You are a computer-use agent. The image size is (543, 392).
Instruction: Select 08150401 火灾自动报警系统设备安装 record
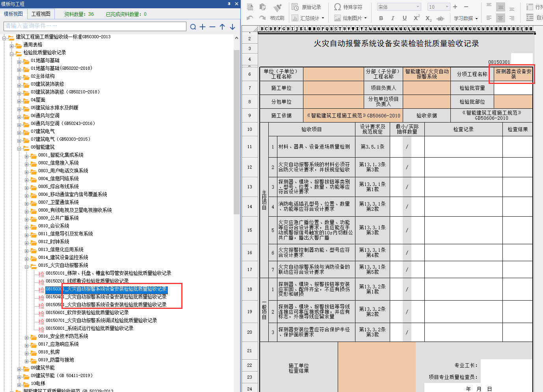pos(106,297)
